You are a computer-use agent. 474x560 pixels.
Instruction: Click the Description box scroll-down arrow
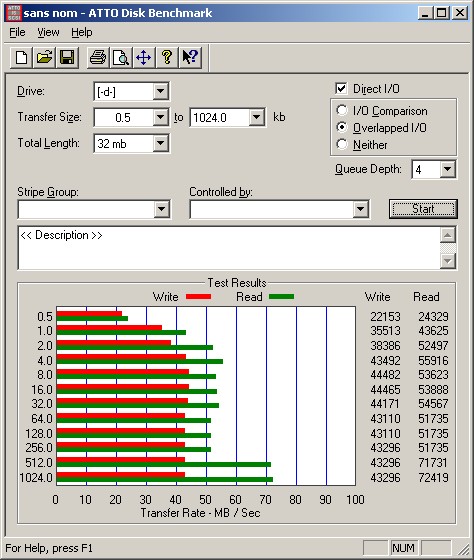[448, 261]
